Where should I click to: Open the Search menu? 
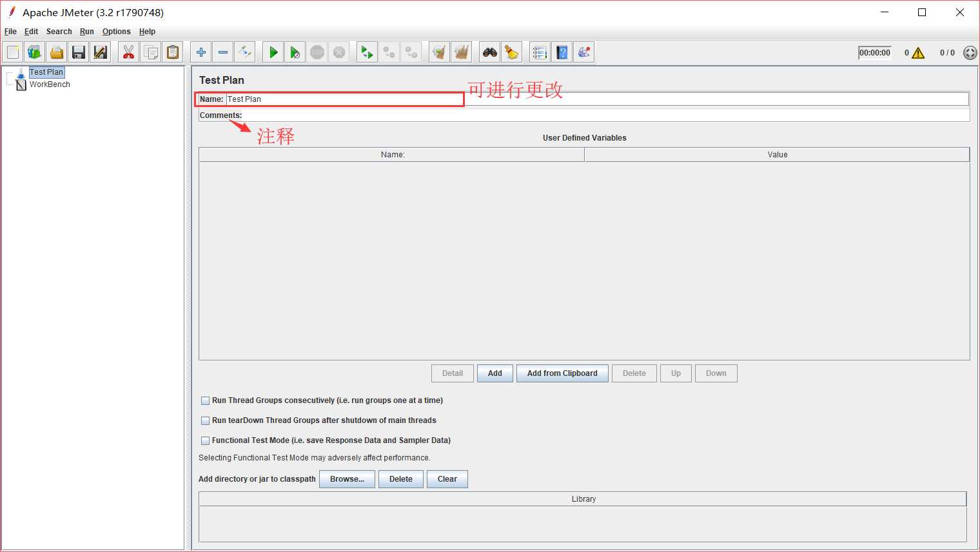pos(59,32)
